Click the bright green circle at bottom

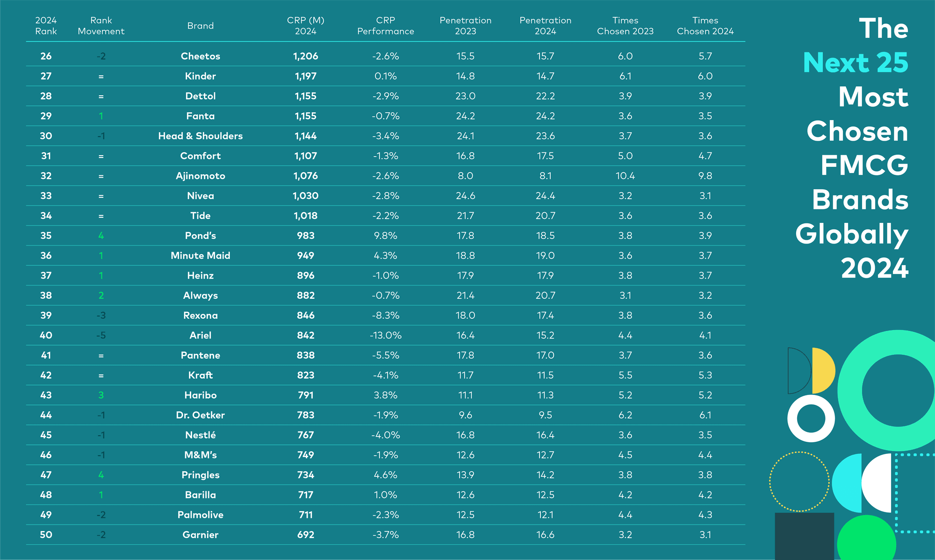pos(866,538)
